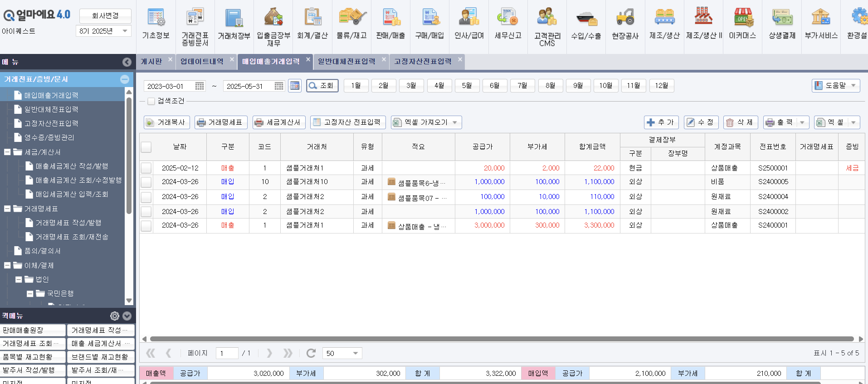
Task: Click the 조회 search button
Action: tap(322, 86)
